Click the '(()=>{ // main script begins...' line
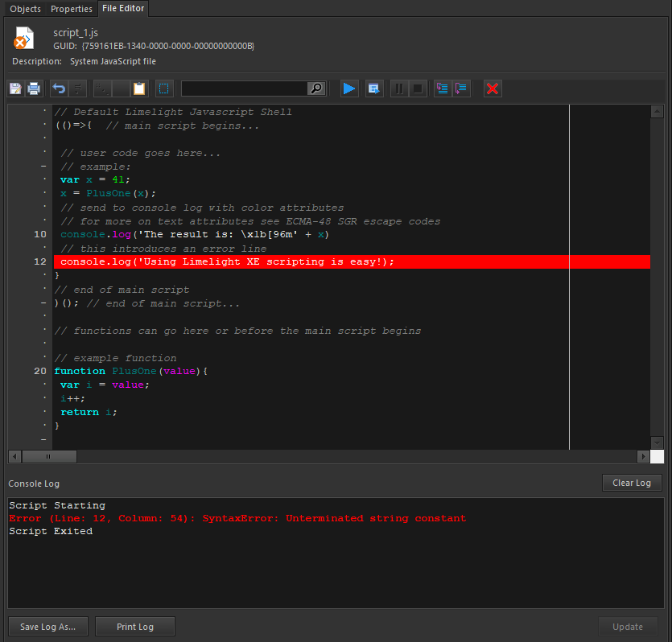 157,126
